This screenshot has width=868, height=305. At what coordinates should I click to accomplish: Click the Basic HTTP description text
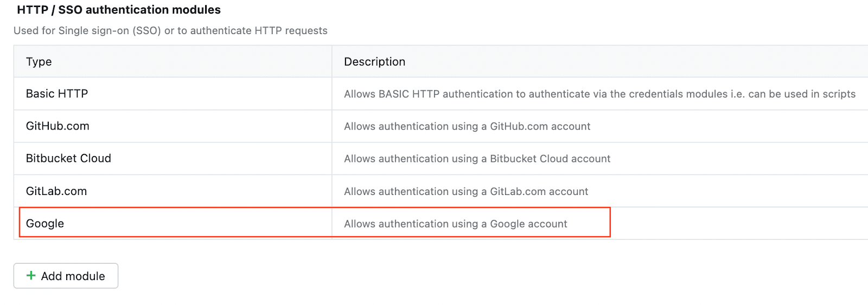pyautogui.click(x=599, y=94)
